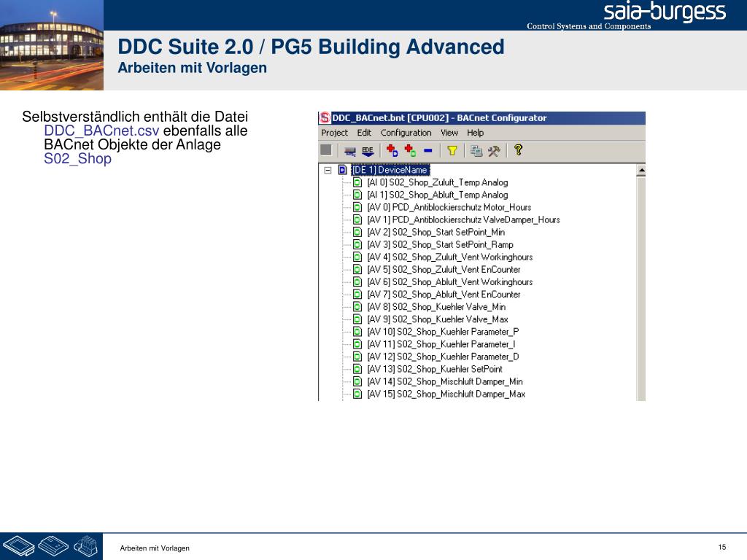This screenshot has height=560, width=747.
Task: Click green object icon of AI 1 Abluft_Temp
Action: click(357, 195)
